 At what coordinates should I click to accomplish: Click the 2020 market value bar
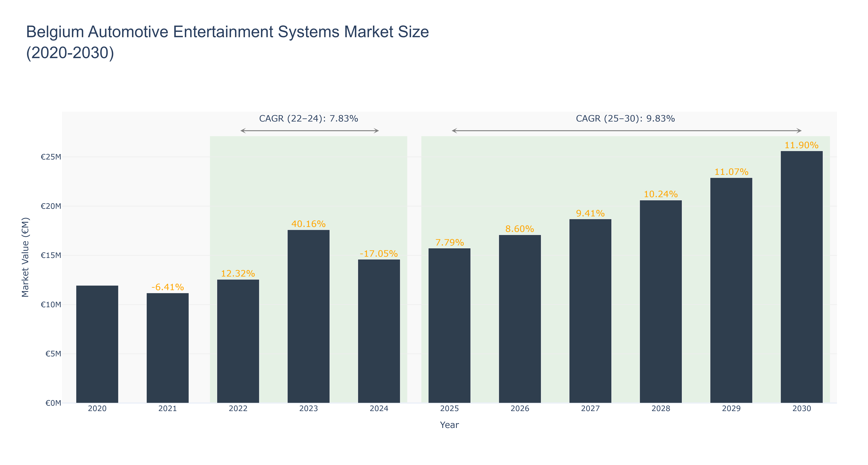[97, 344]
